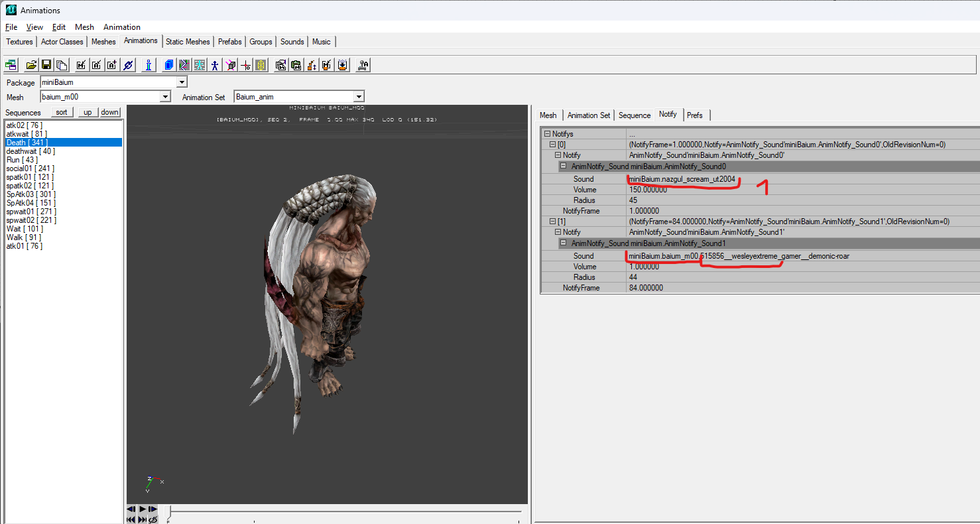The width and height of the screenshot is (980, 524).
Task: Click the blue info 'i' icon
Action: [x=149, y=65]
